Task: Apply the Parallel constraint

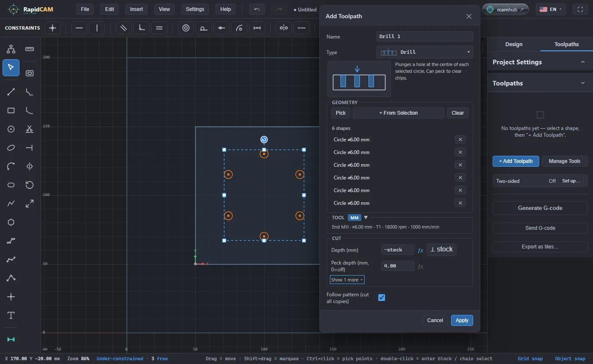Action: pyautogui.click(x=124, y=28)
